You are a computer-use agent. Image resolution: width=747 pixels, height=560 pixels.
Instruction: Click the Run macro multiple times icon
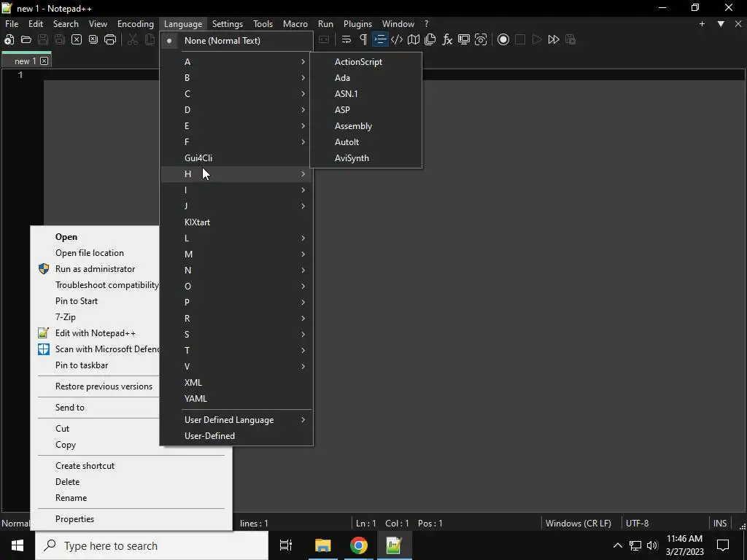[x=554, y=39]
